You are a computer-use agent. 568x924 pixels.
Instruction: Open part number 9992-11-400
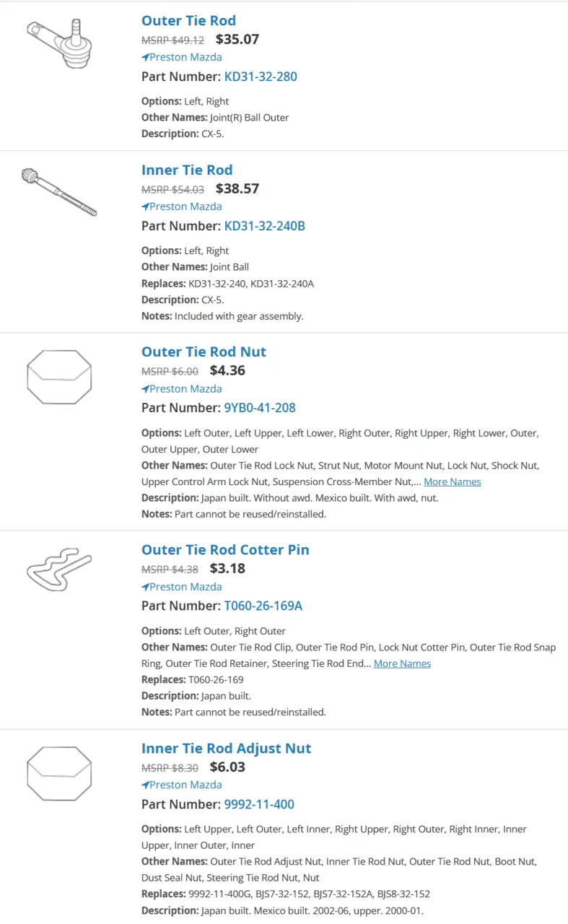259,804
